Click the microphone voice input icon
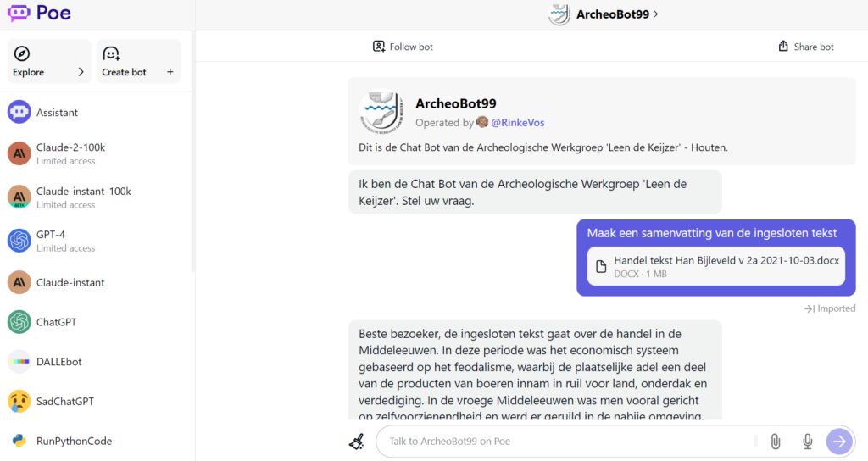 (807, 441)
